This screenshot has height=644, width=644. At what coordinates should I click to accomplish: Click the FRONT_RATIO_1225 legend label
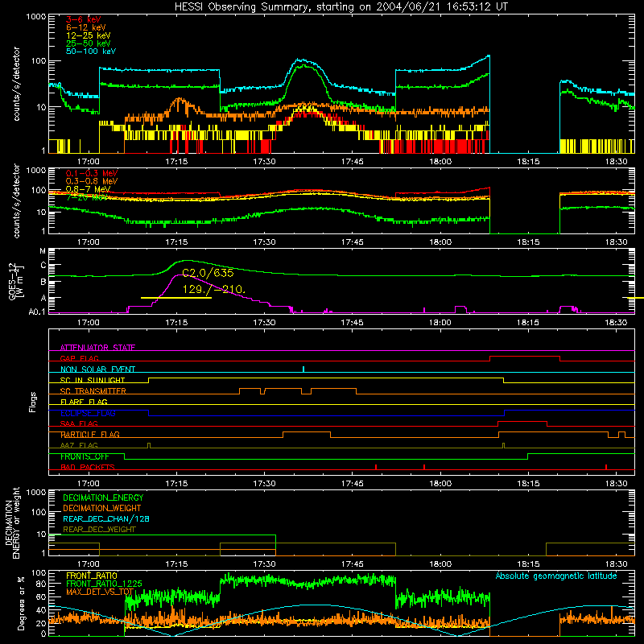(104, 584)
